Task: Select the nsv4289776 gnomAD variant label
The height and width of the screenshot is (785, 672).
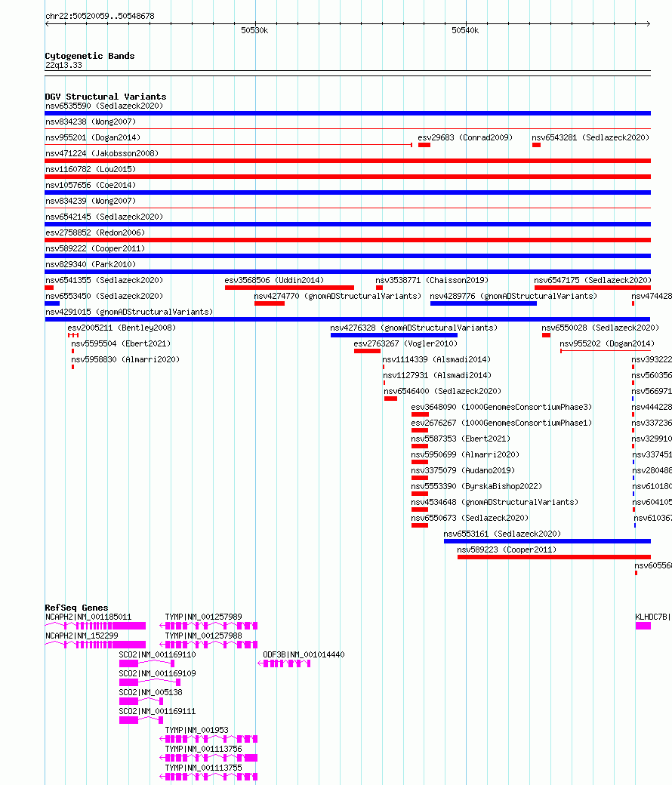Action: point(513,297)
